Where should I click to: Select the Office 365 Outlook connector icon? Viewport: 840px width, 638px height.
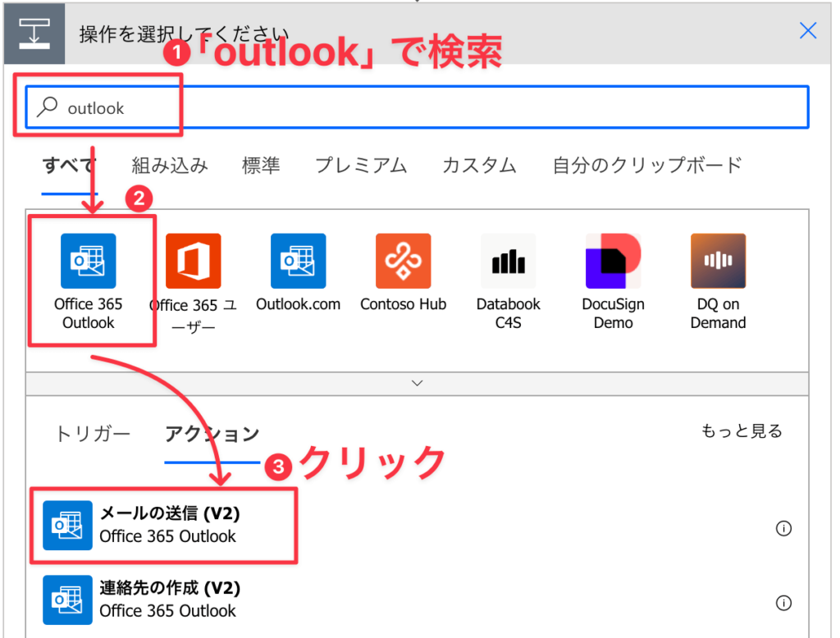click(89, 261)
